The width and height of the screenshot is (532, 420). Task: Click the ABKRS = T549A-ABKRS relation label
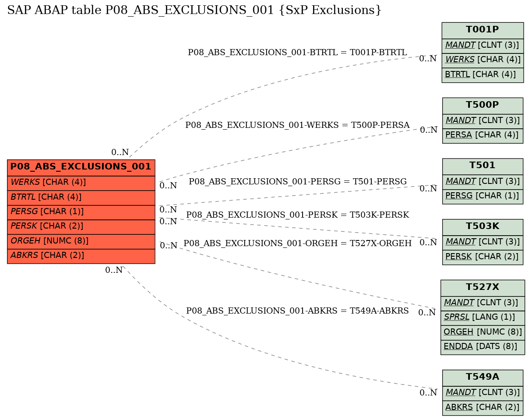[297, 311]
